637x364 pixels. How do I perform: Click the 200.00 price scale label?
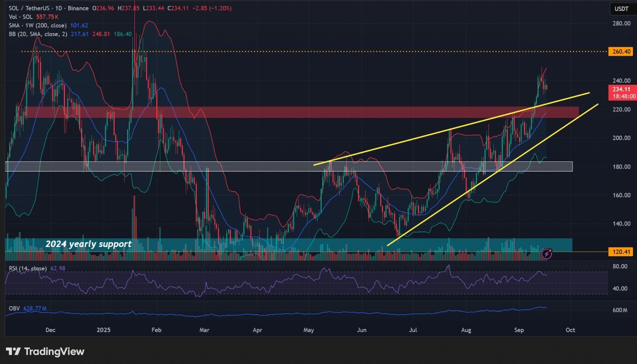pos(621,138)
